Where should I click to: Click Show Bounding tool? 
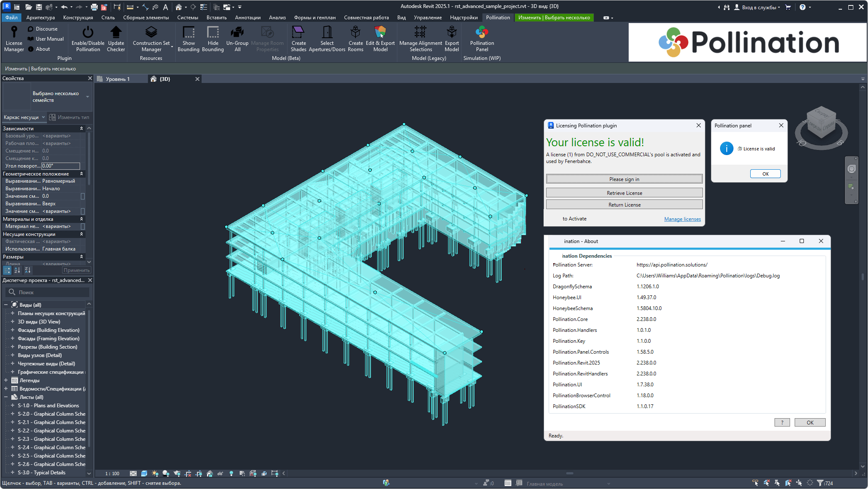coord(188,39)
